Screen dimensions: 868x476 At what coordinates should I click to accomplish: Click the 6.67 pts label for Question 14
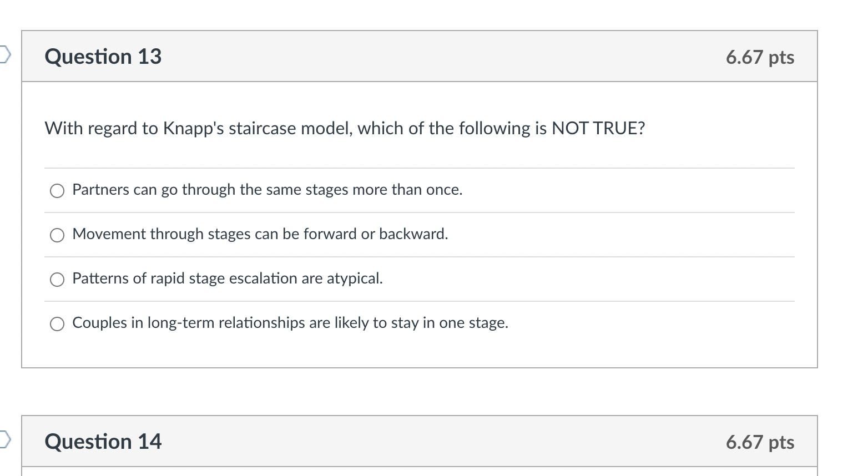click(x=760, y=442)
